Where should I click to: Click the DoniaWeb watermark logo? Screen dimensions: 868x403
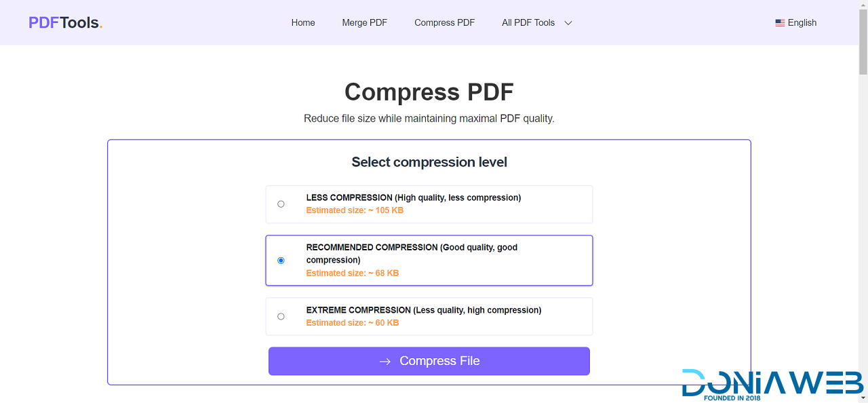click(x=772, y=383)
